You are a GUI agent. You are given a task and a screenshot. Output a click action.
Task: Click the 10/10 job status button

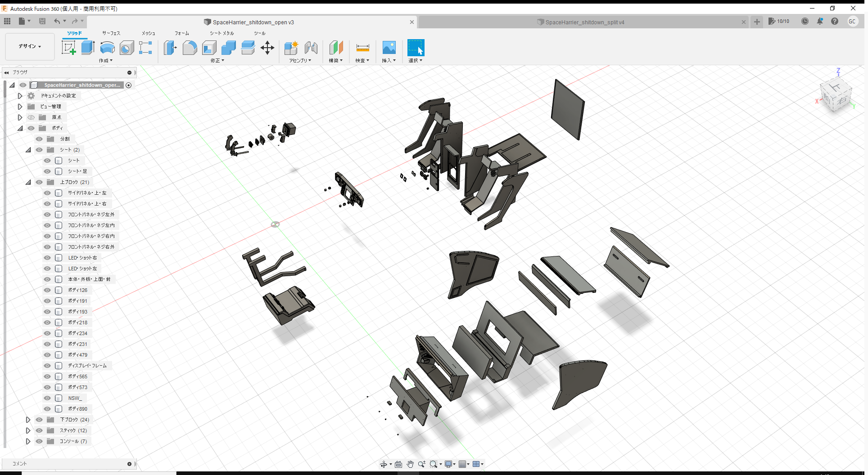pos(779,21)
